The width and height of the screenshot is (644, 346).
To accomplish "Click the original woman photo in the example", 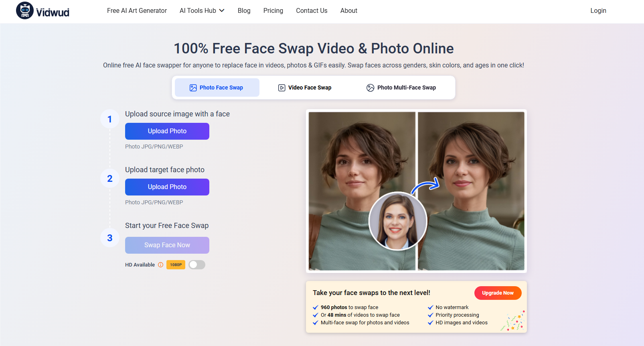I will pos(362,191).
